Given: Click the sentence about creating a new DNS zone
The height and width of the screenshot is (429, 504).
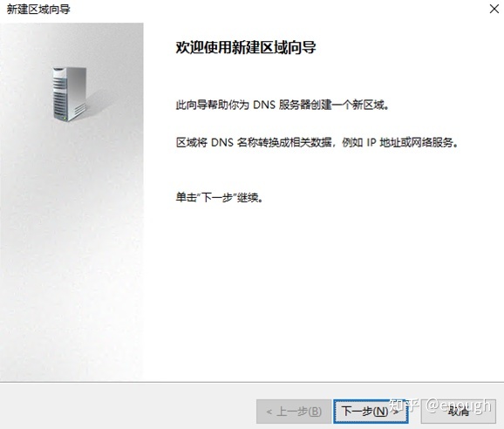Looking at the screenshot, I should tap(283, 105).
